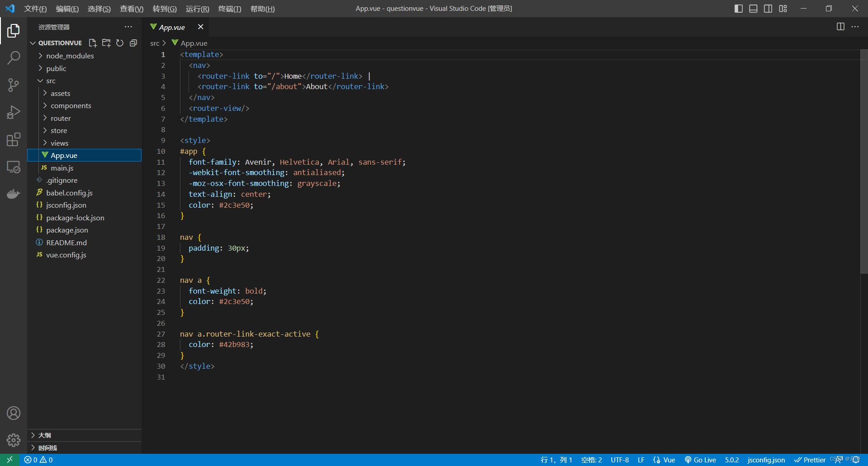Open errors and warnings problems indicator
Image resolution: width=868 pixels, height=466 pixels.
click(38, 460)
